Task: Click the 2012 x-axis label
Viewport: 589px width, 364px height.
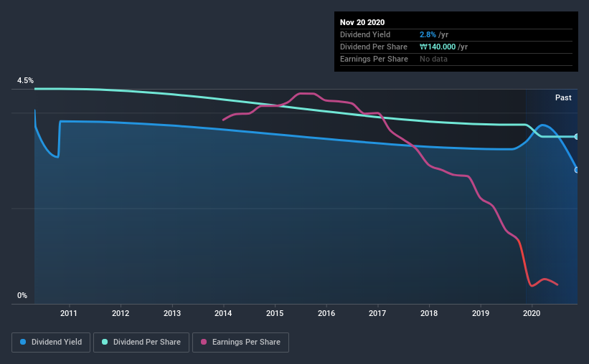Action: pos(121,313)
